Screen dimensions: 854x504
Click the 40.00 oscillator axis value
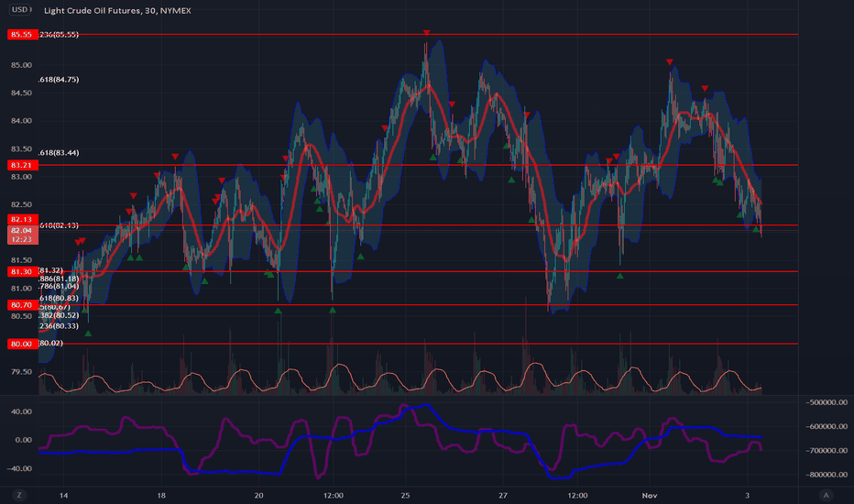[x=21, y=411]
